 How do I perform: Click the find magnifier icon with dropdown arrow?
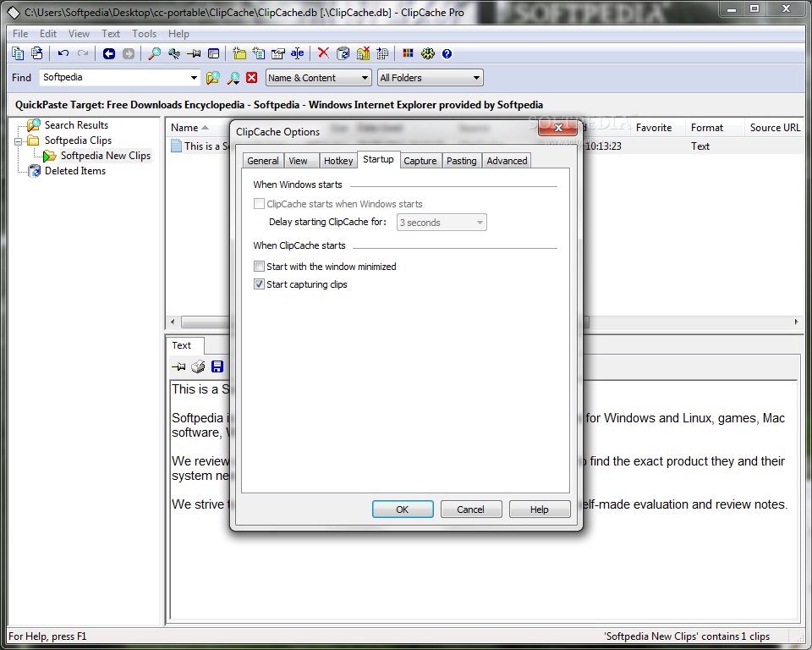233,78
